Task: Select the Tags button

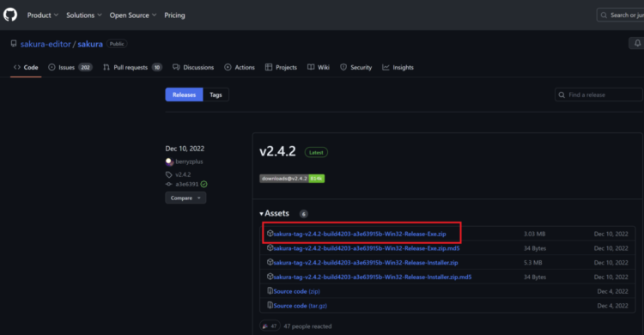Action: [x=216, y=94]
